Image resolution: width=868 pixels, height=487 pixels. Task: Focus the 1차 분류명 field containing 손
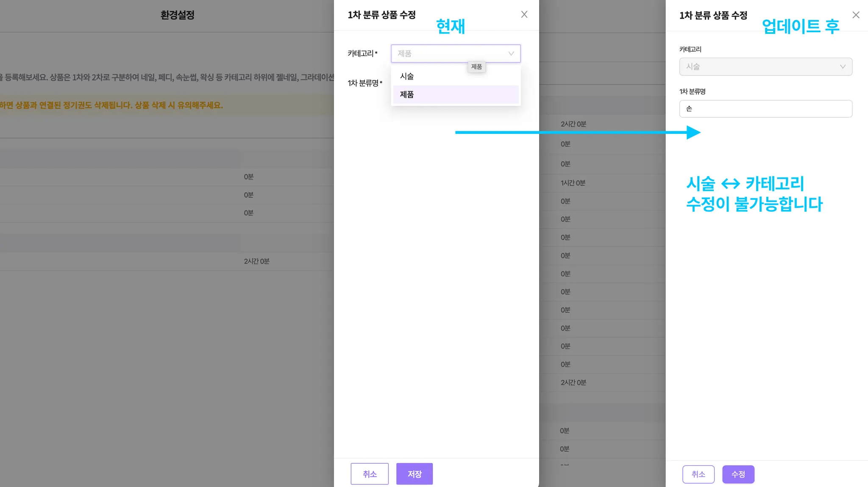(765, 109)
